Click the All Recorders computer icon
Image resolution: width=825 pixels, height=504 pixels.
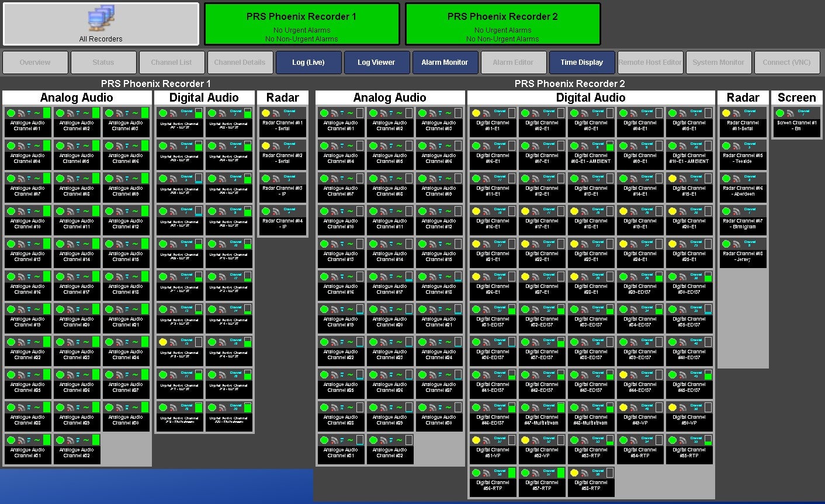pos(101,19)
